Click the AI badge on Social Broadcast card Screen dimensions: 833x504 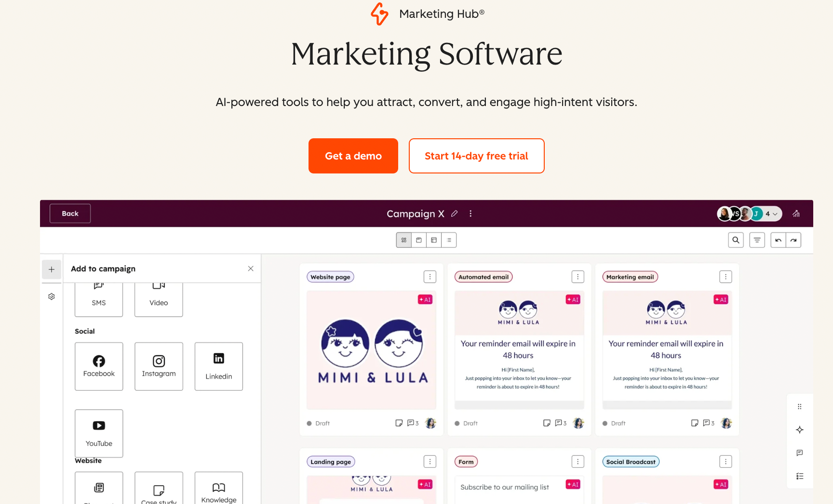point(721,484)
